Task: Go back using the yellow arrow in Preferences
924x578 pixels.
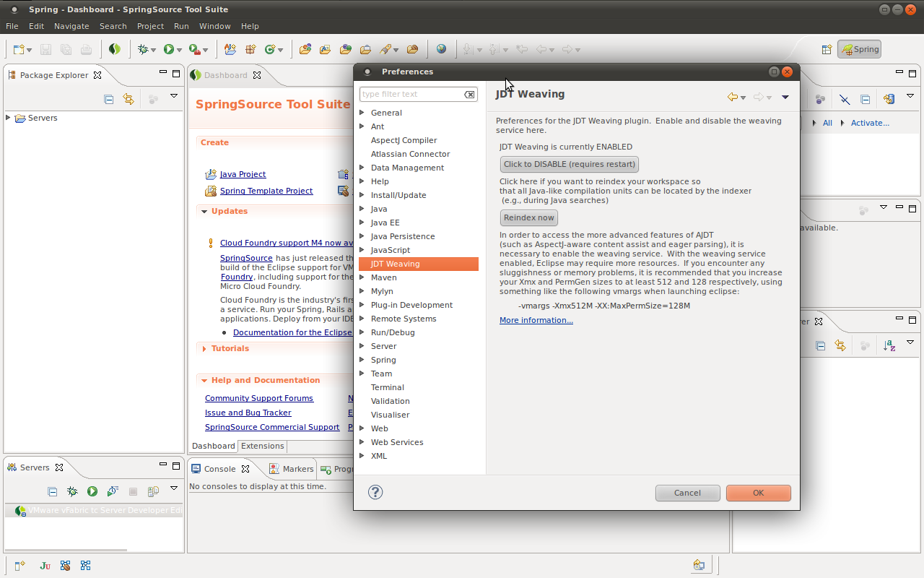Action: point(733,97)
